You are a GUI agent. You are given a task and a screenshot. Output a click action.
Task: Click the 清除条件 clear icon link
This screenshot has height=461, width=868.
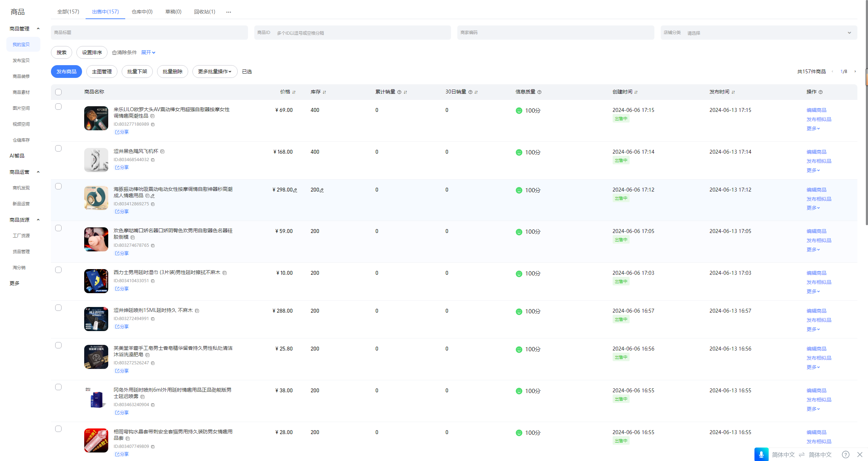tap(125, 52)
